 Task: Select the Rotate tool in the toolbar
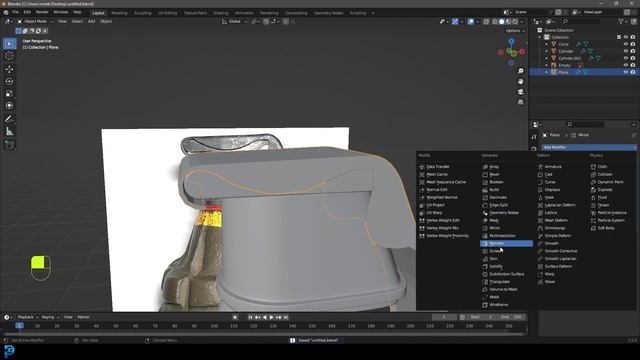point(9,81)
